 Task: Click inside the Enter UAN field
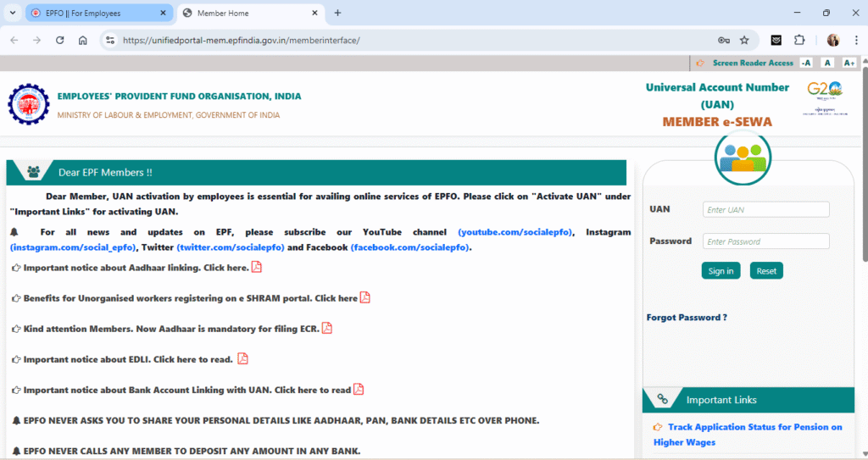765,209
